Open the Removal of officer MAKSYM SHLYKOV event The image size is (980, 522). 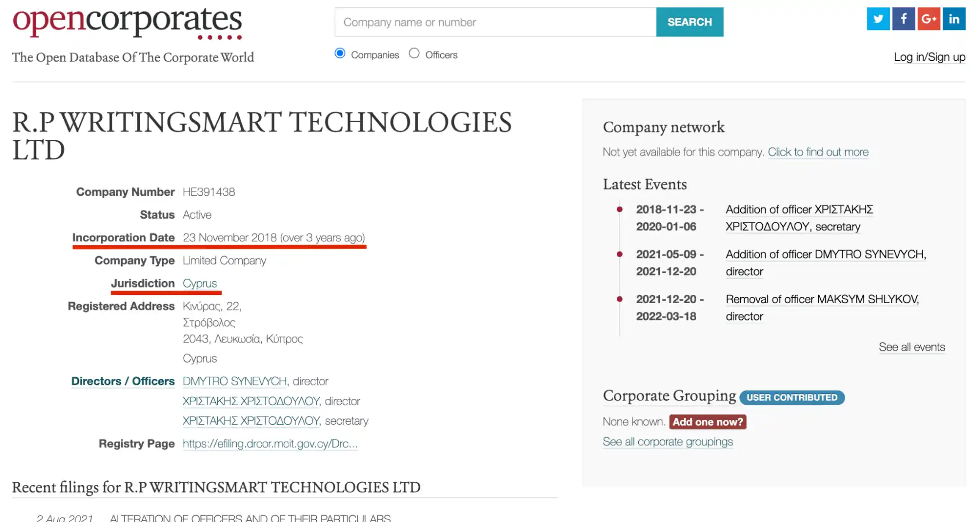point(822,308)
